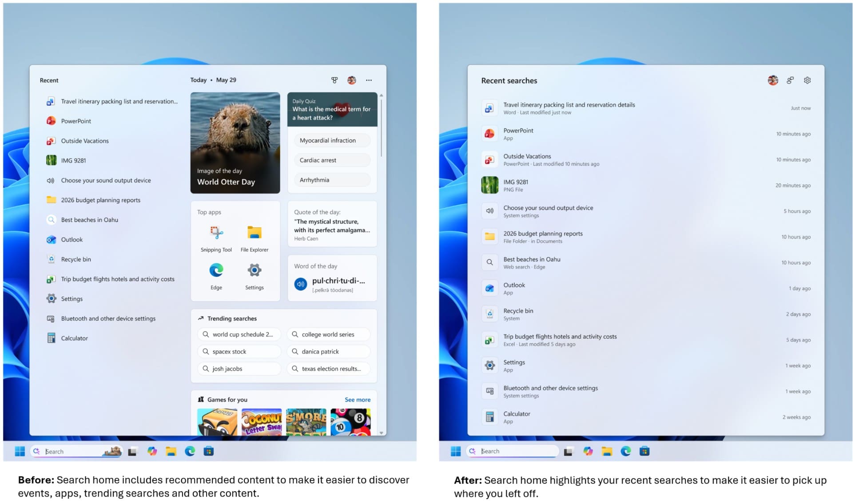Click See more in Games for you
This screenshot has height=504, width=855.
click(358, 400)
